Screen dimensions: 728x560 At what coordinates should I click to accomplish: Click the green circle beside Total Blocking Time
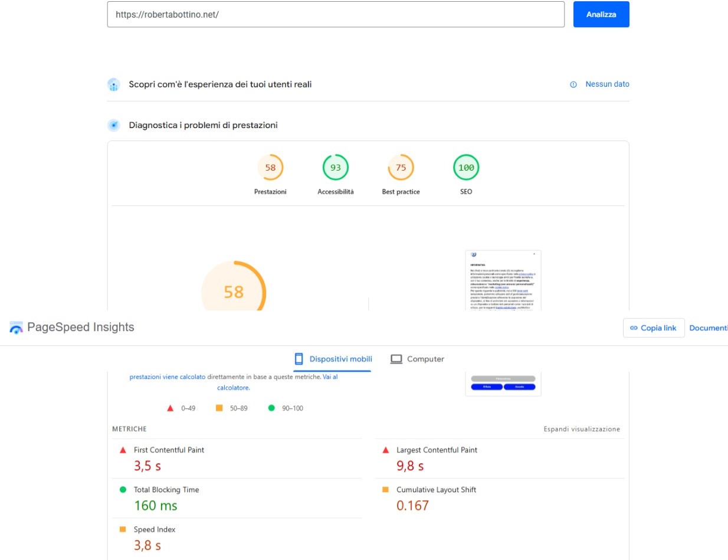point(123,489)
